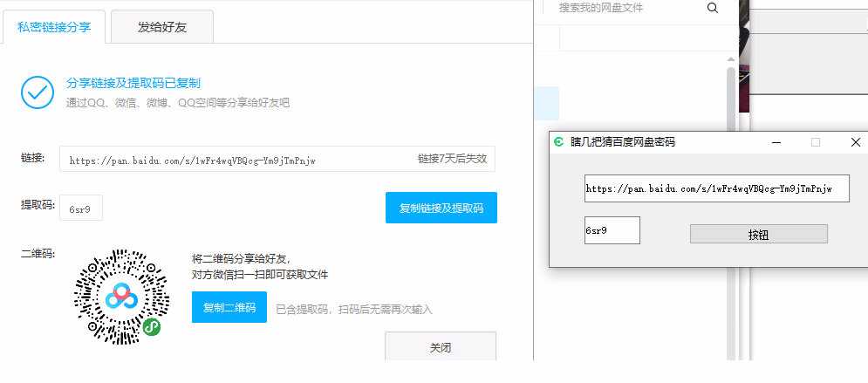This screenshot has height=383, width=868.
Task: Close the share dialog with 关闭 button
Action: 441,347
